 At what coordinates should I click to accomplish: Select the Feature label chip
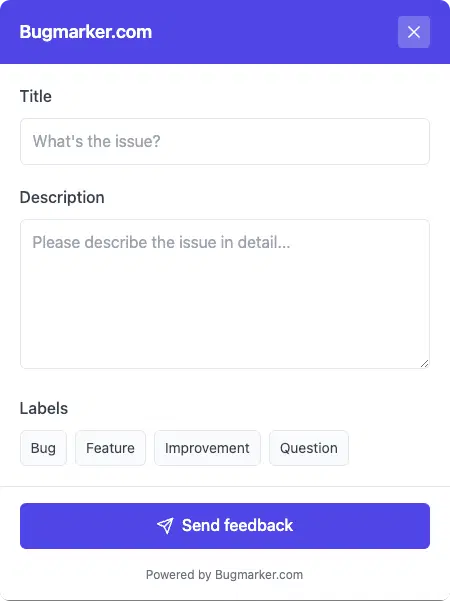tap(110, 448)
